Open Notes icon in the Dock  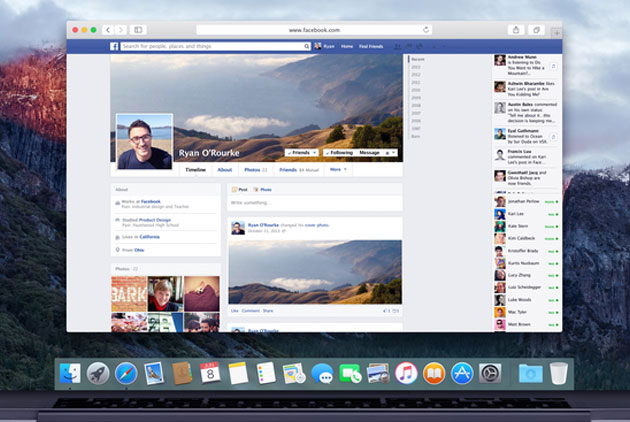(238, 373)
